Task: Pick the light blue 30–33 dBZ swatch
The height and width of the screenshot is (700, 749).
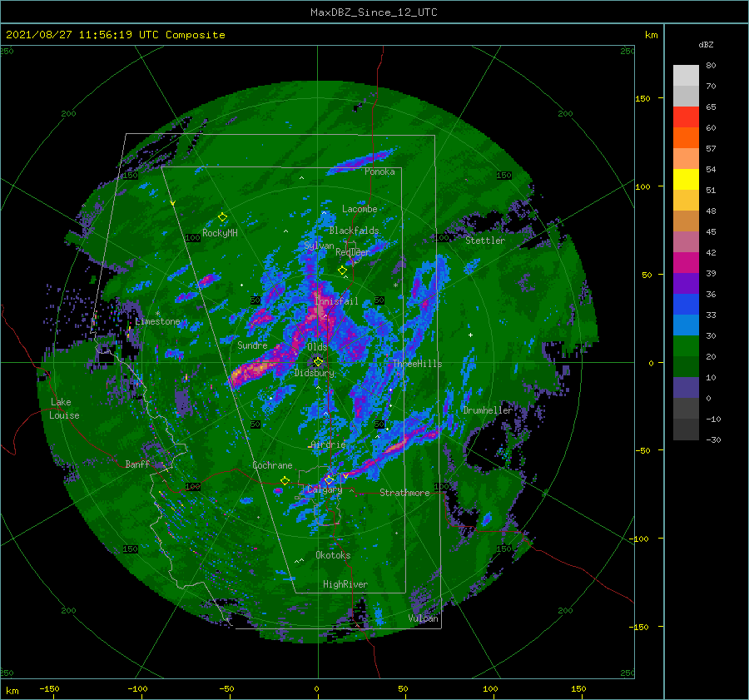Action: coord(686,325)
